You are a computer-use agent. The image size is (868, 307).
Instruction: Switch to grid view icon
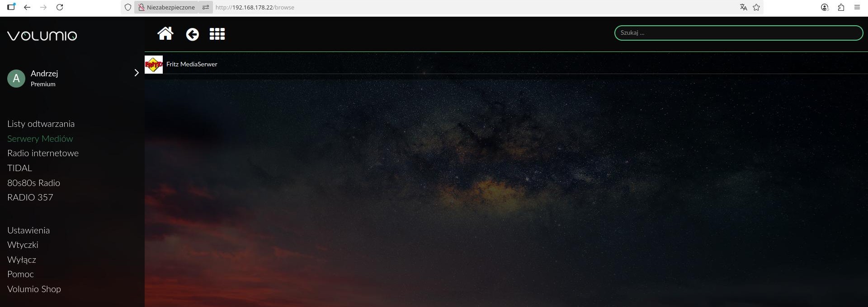(x=217, y=34)
